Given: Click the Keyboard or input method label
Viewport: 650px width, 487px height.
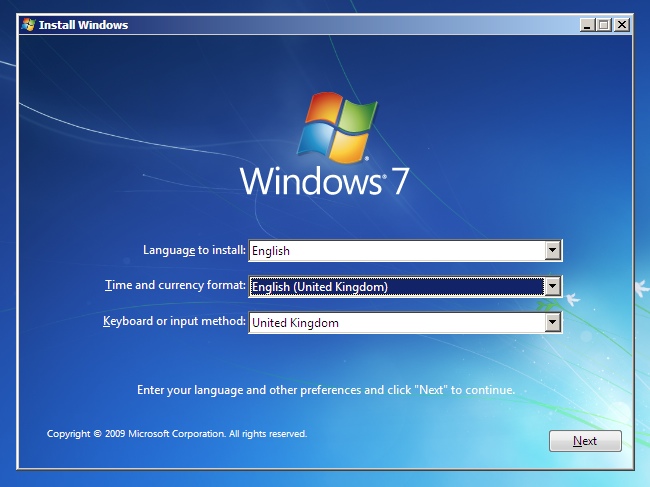Looking at the screenshot, I should pos(175,322).
